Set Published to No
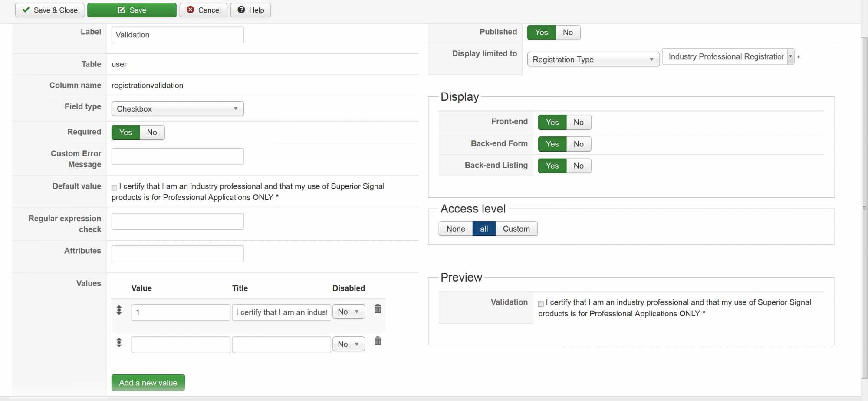Screen dimensions: 868x401 [x=568, y=33]
